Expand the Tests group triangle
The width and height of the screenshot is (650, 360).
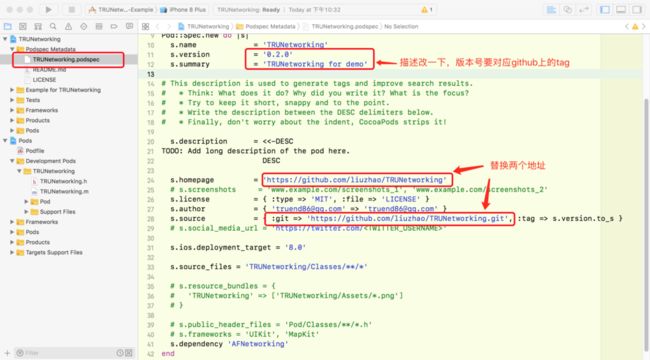coord(12,100)
